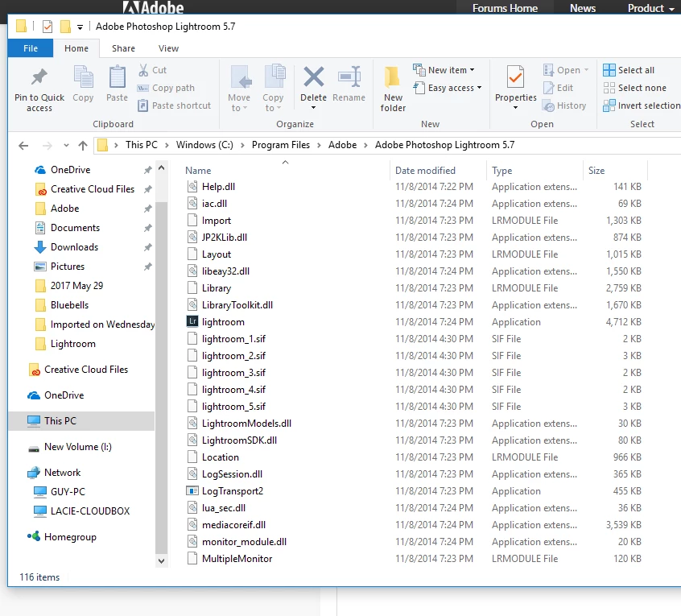The width and height of the screenshot is (681, 616).
Task: Create a New folder from ribbon
Action: (x=393, y=90)
